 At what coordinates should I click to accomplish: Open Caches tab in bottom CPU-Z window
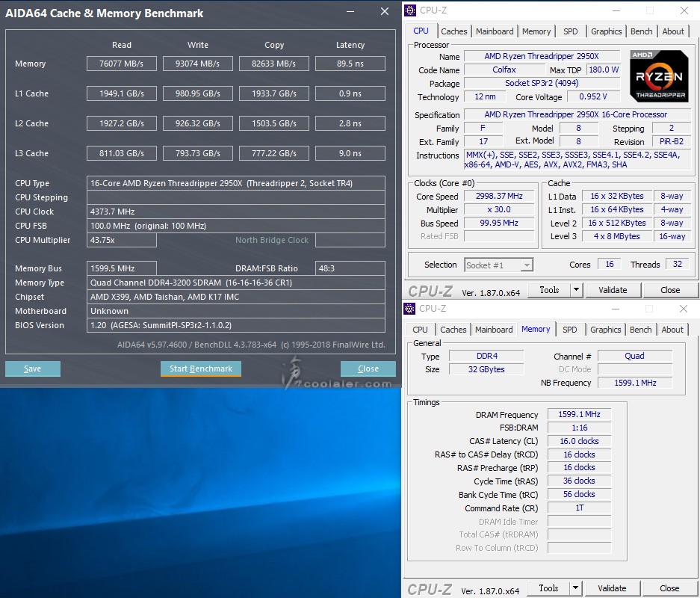pos(453,330)
